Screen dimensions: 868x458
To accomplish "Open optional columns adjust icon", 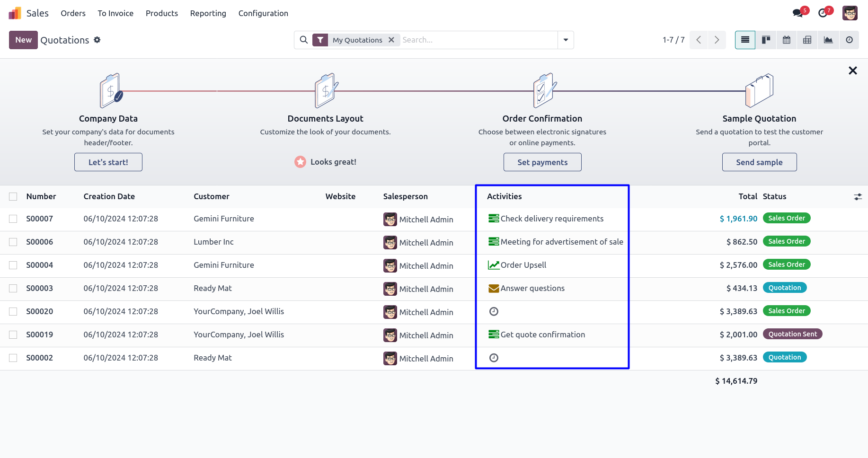I will coord(858,197).
